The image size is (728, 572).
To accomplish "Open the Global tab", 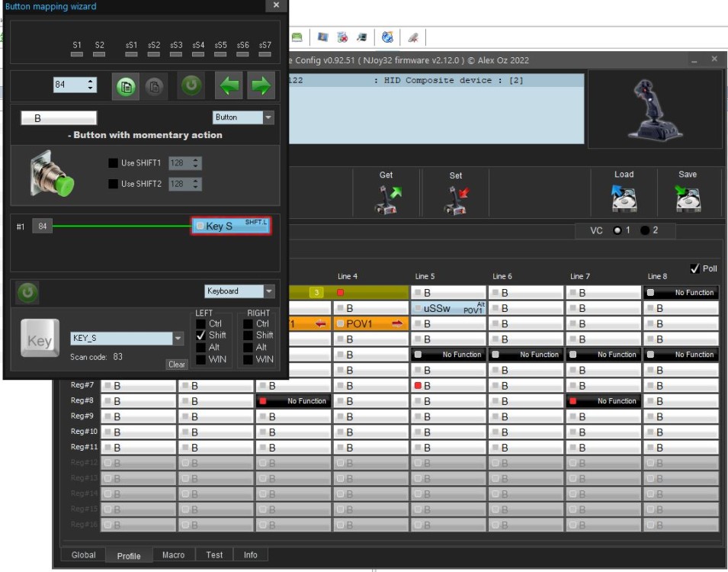I will [83, 555].
